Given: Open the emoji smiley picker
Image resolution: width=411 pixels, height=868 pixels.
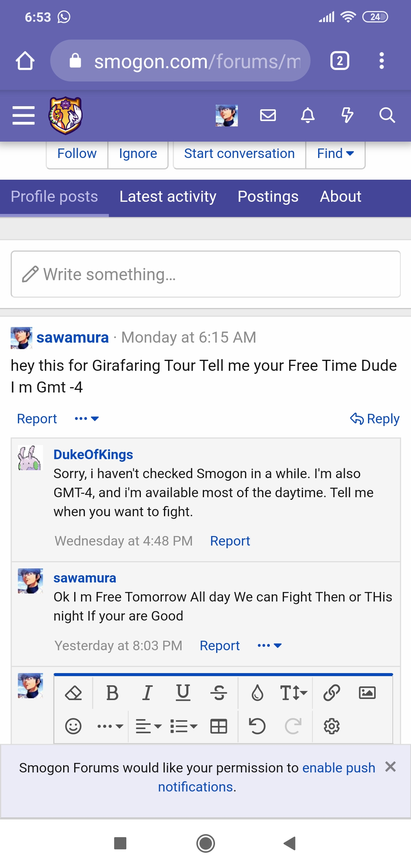Looking at the screenshot, I should [x=74, y=725].
